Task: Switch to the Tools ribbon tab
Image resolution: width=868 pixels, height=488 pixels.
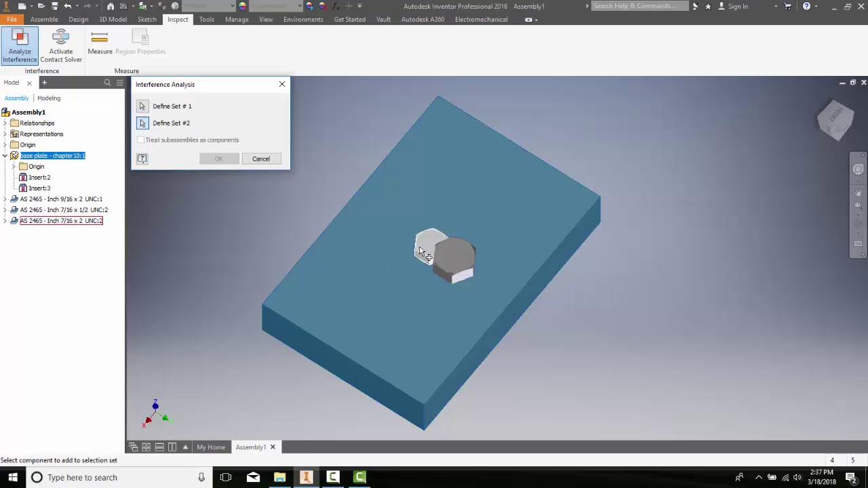Action: click(207, 20)
